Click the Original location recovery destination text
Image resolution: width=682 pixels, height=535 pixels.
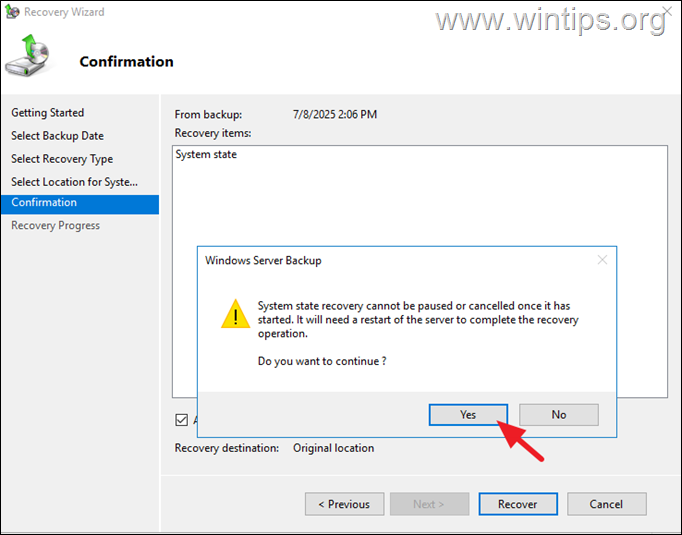click(x=333, y=448)
